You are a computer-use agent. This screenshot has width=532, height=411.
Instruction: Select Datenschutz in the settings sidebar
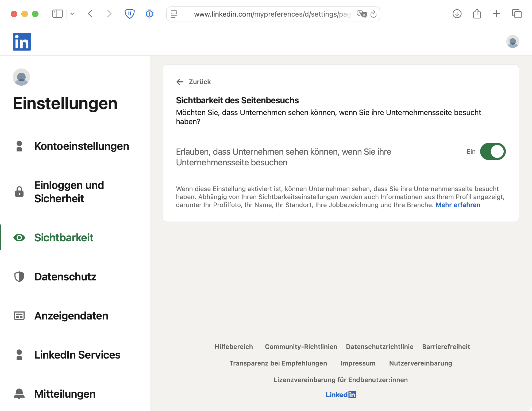pos(65,277)
